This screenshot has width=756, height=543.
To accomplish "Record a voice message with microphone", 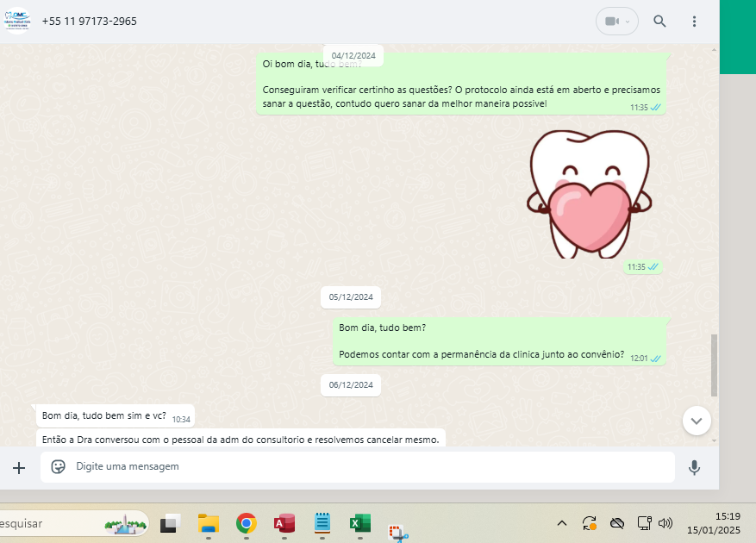I will [x=694, y=467].
